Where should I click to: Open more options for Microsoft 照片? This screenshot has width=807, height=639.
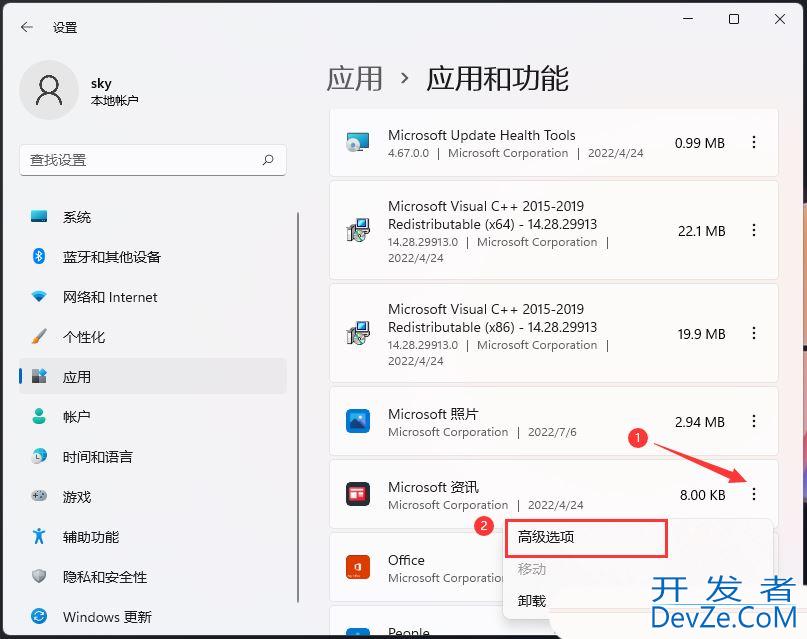(753, 421)
